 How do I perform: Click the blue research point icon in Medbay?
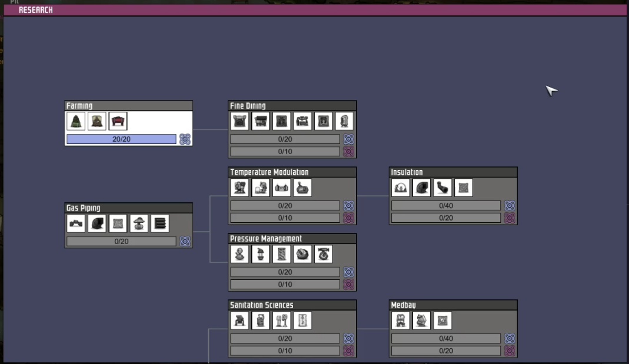pos(510,339)
